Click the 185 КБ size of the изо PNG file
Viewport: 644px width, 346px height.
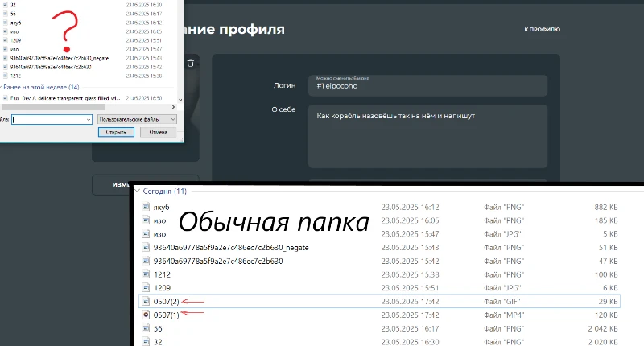[606, 220]
